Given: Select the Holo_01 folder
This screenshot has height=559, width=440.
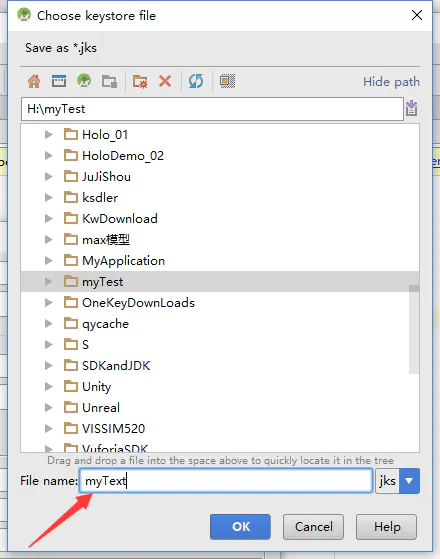Looking at the screenshot, I should [x=105, y=135].
